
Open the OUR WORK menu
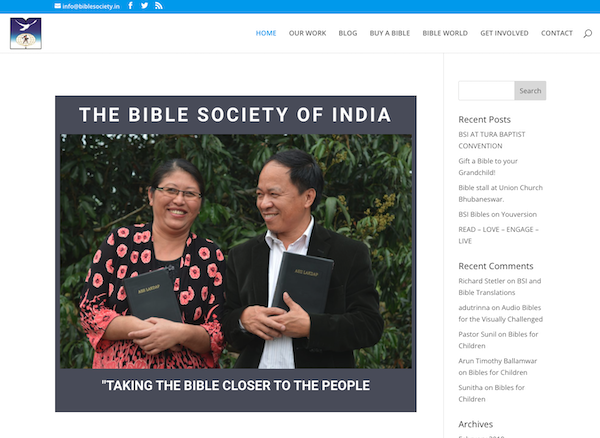click(x=307, y=33)
